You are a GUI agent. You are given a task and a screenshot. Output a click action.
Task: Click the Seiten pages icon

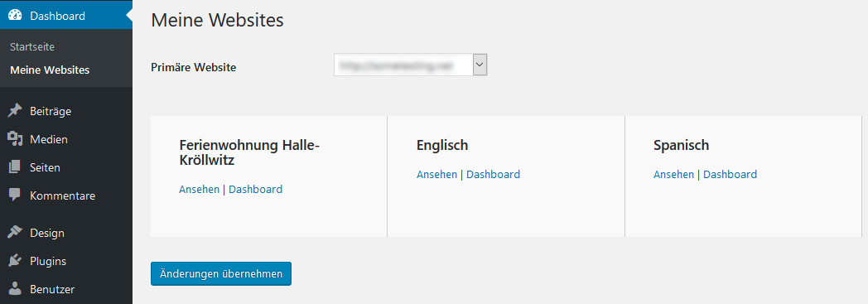16,168
